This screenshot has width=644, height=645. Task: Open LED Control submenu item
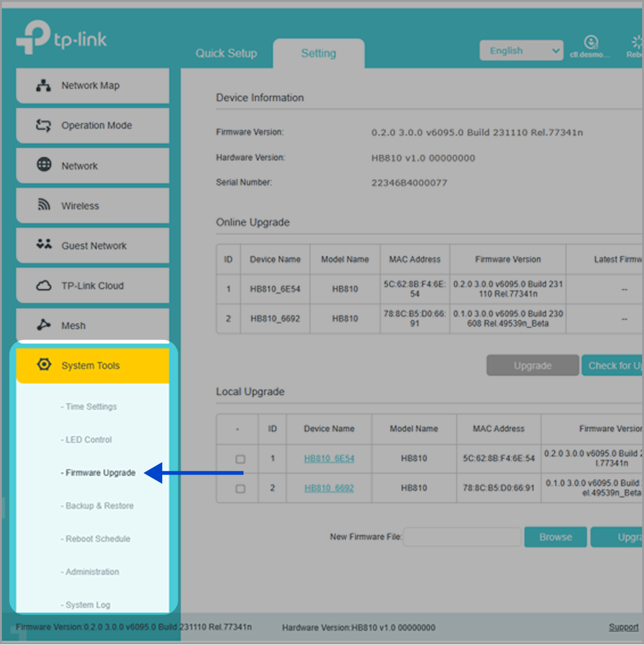tap(86, 440)
